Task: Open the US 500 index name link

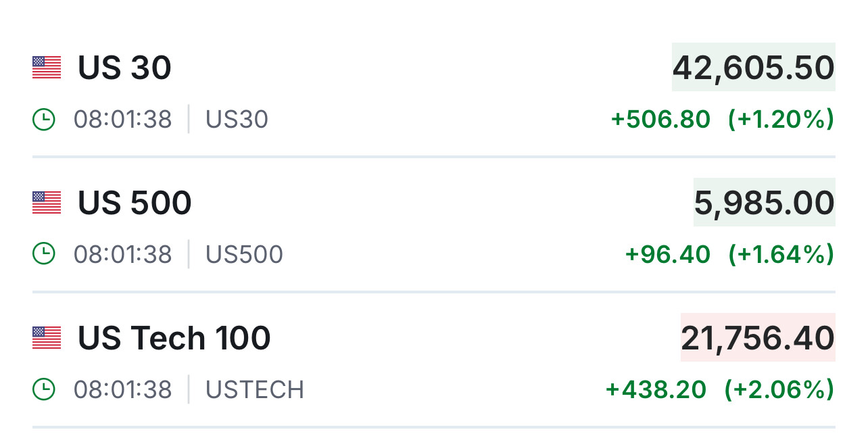Action: tap(135, 203)
